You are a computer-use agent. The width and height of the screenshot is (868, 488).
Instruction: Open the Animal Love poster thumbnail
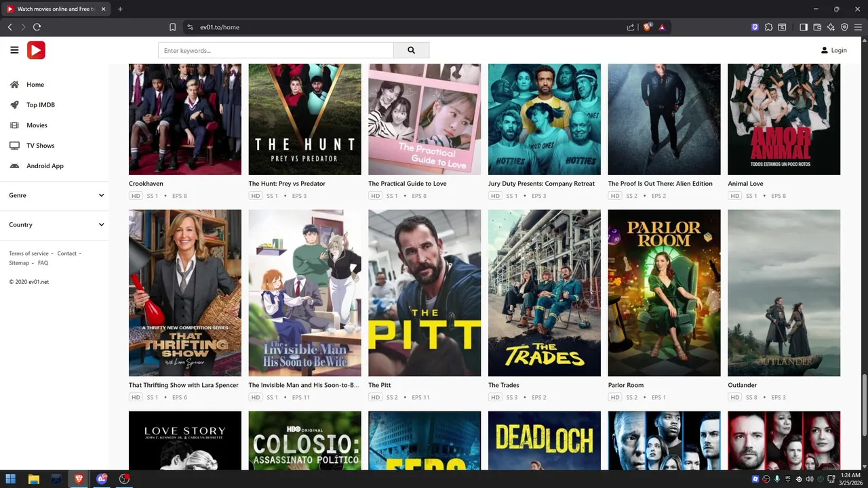click(x=784, y=119)
